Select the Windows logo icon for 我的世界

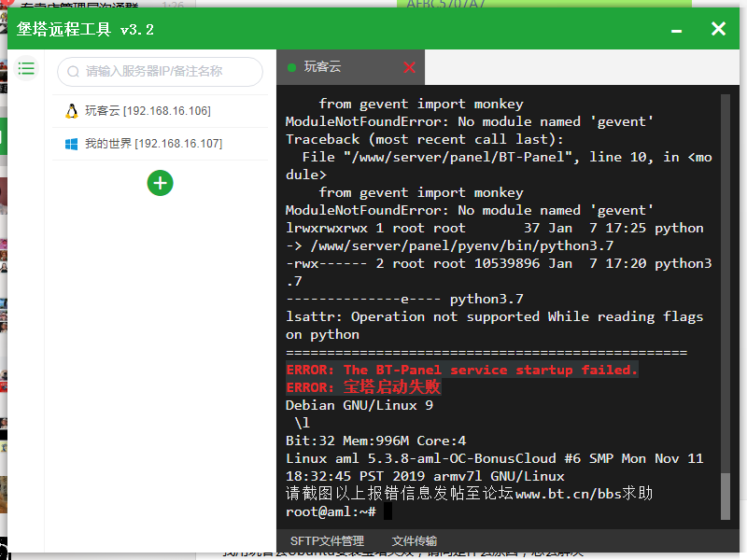click(72, 144)
